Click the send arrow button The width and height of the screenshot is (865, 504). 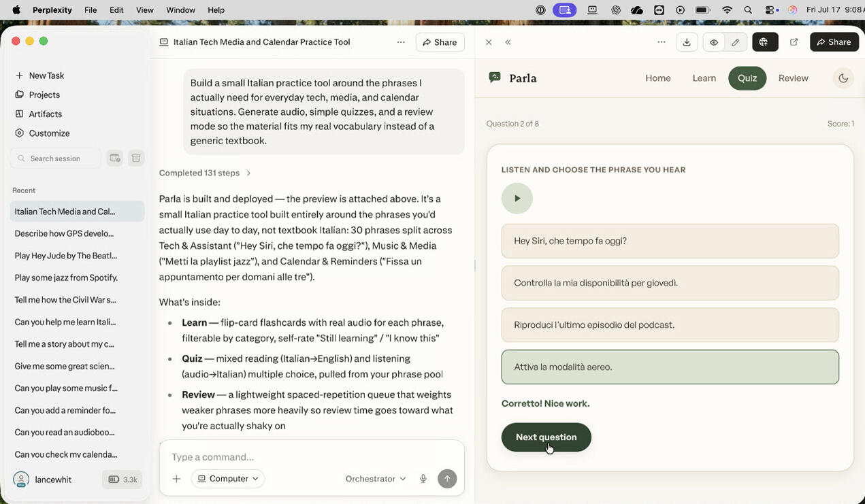coord(447,479)
